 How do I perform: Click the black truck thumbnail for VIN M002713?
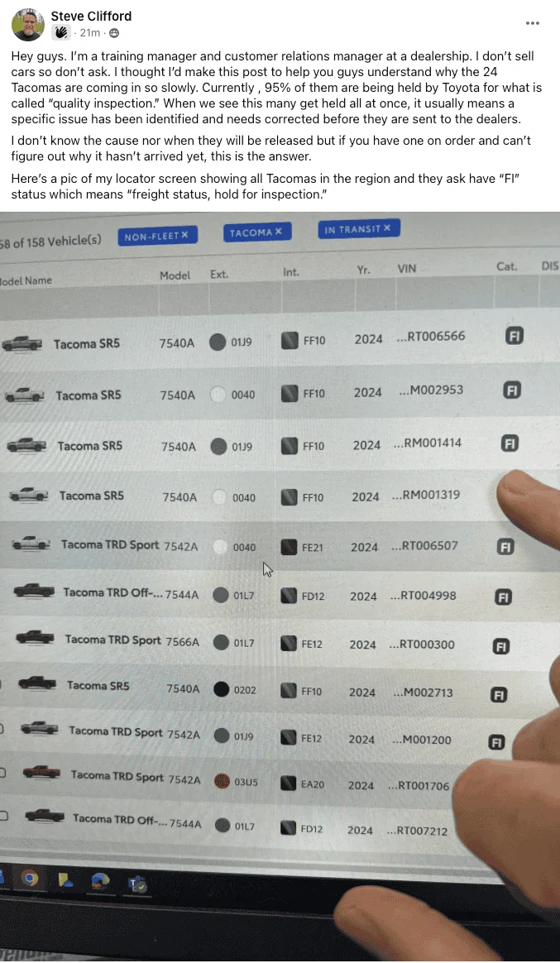pyautogui.click(x=37, y=683)
